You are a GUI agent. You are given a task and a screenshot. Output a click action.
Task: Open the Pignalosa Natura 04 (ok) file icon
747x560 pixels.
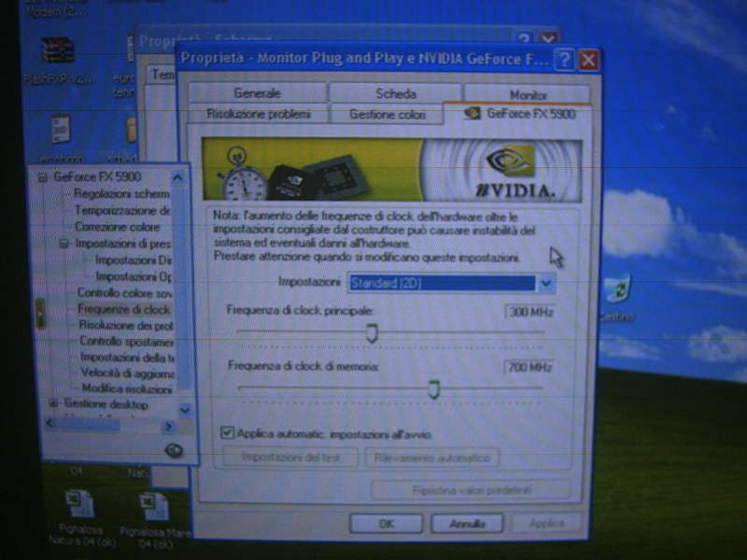tap(81, 518)
